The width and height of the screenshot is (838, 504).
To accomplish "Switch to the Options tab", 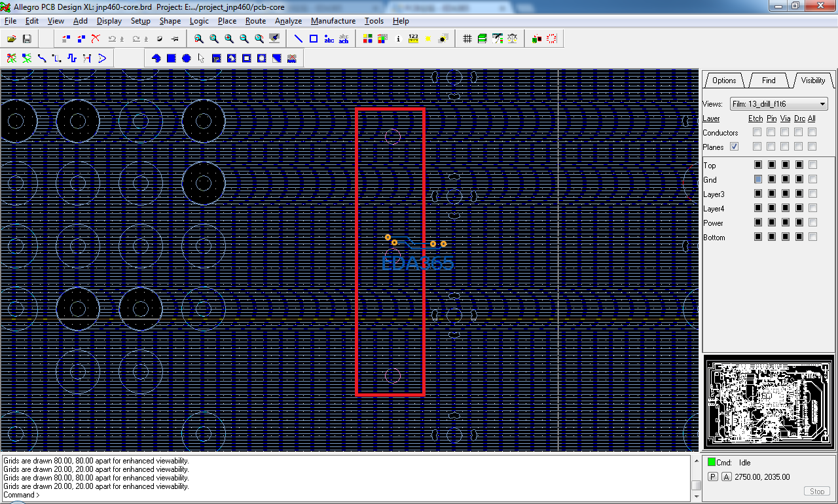I will tap(724, 81).
